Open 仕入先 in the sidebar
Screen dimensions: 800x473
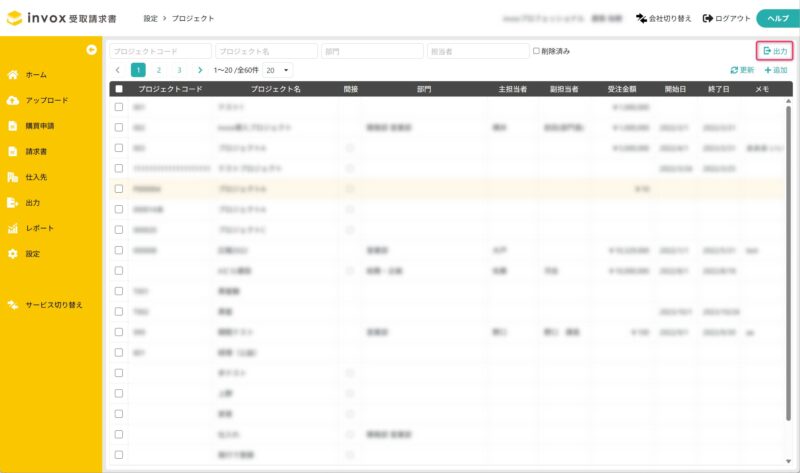click(x=27, y=177)
